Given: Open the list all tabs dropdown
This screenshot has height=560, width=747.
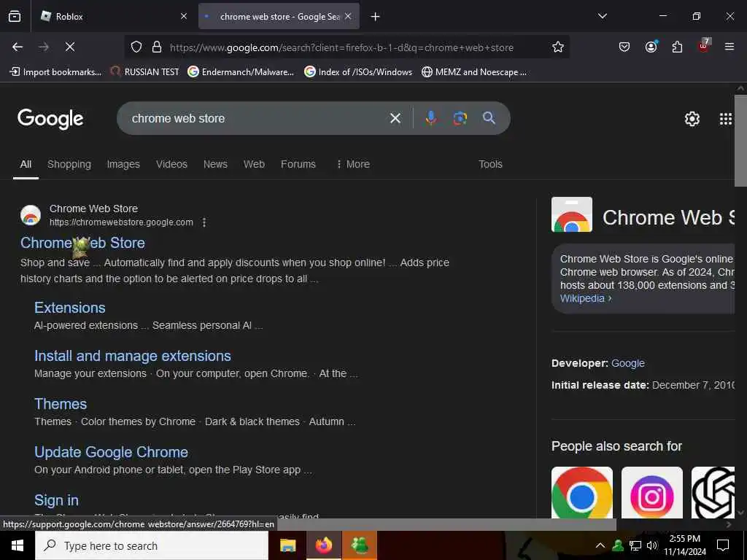Looking at the screenshot, I should point(602,16).
